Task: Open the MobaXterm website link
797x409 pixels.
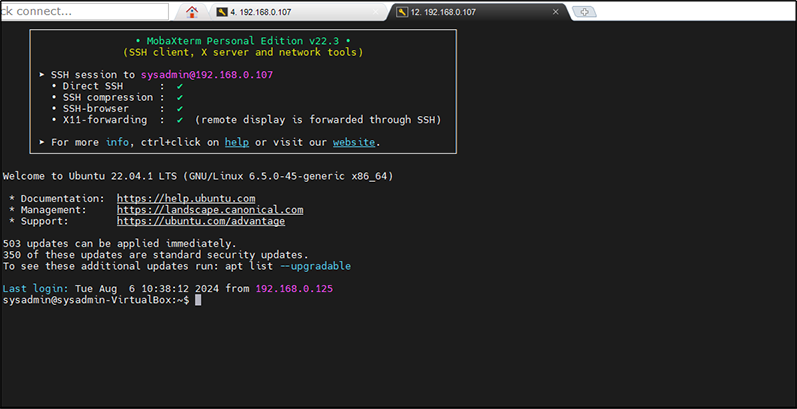Action: pos(354,142)
